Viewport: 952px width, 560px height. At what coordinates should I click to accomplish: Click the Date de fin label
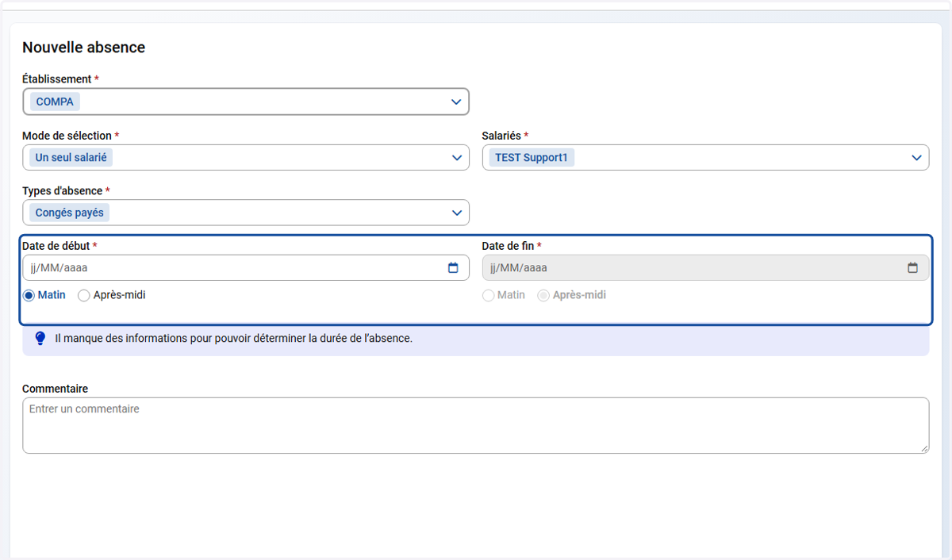click(x=508, y=246)
